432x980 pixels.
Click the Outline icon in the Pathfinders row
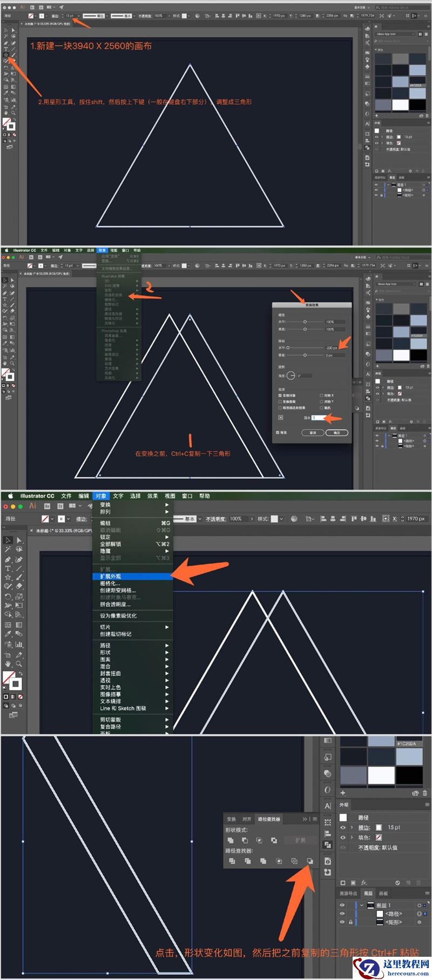294,861
